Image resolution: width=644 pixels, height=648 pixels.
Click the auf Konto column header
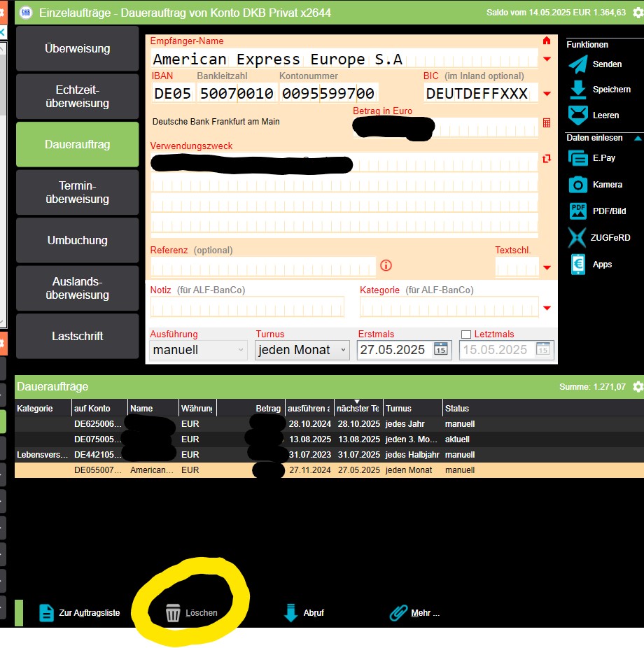tap(99, 408)
